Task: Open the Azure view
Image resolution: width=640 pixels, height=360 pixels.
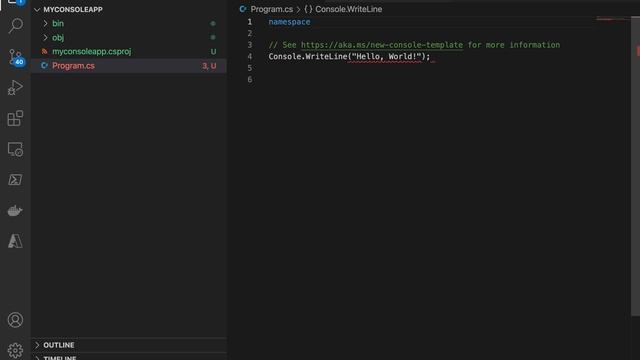Action: click(16, 241)
